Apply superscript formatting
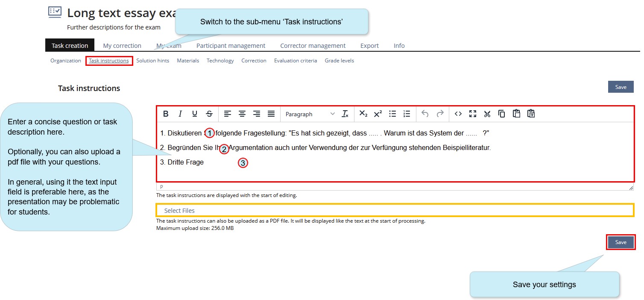 [x=378, y=114]
